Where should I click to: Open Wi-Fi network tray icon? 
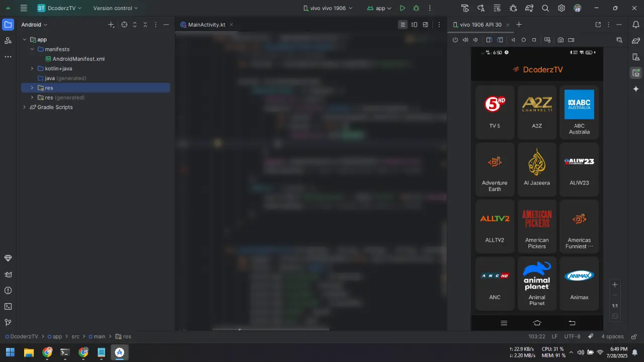point(600,352)
